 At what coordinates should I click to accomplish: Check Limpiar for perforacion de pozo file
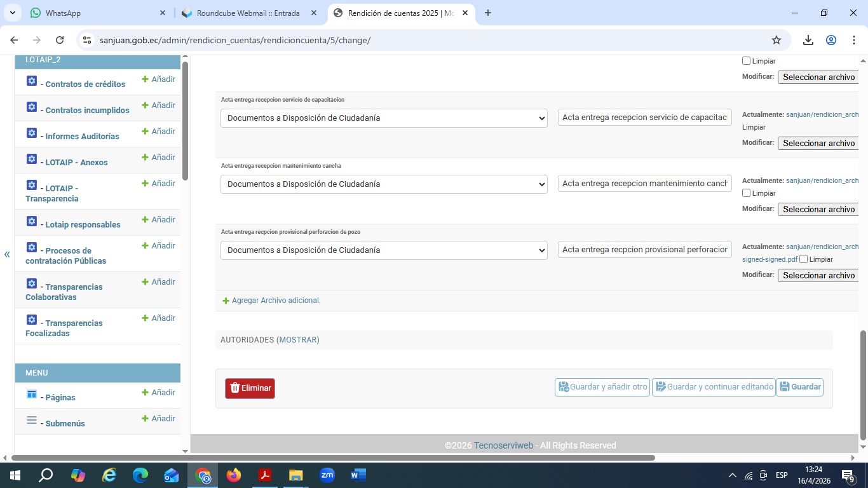tap(804, 259)
